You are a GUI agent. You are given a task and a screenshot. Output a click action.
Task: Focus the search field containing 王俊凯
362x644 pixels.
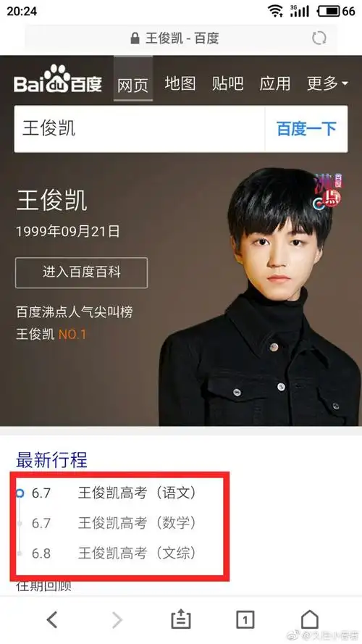click(x=140, y=129)
